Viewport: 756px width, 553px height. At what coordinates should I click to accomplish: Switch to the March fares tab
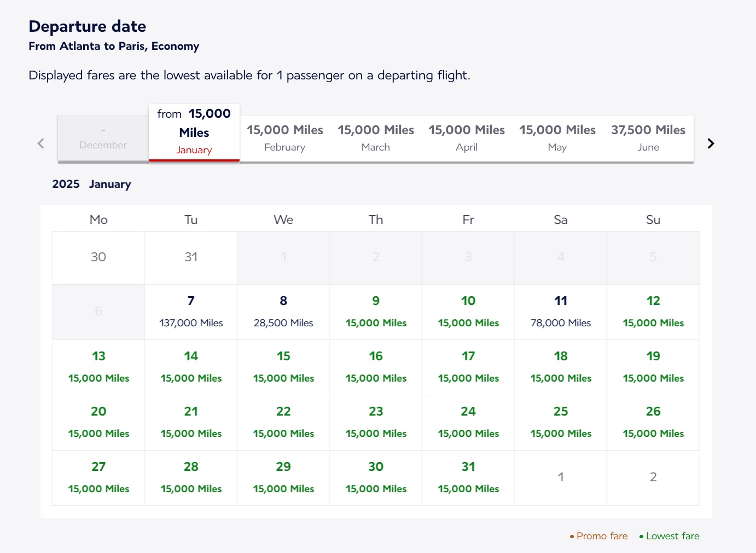click(376, 138)
